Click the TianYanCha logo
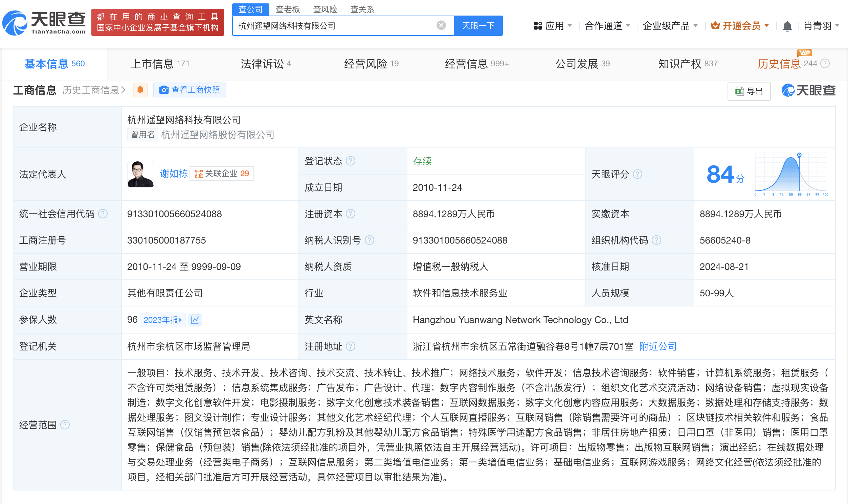 (x=44, y=22)
